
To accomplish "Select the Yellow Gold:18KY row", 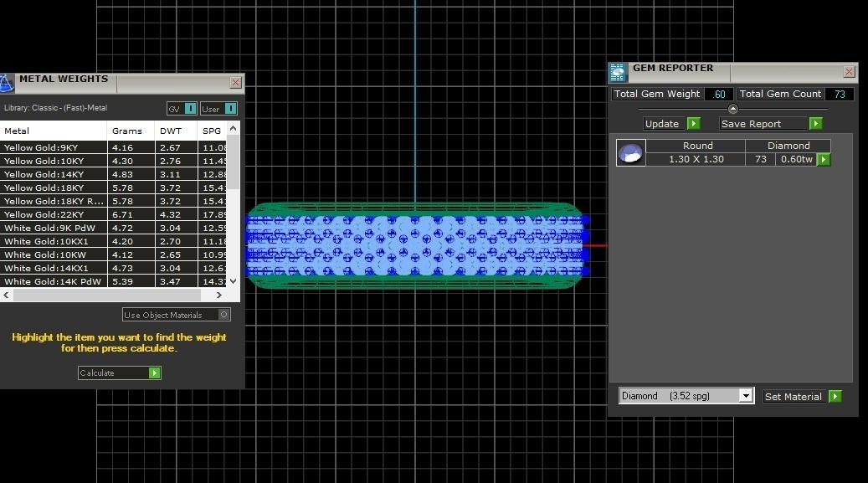I will [114, 188].
